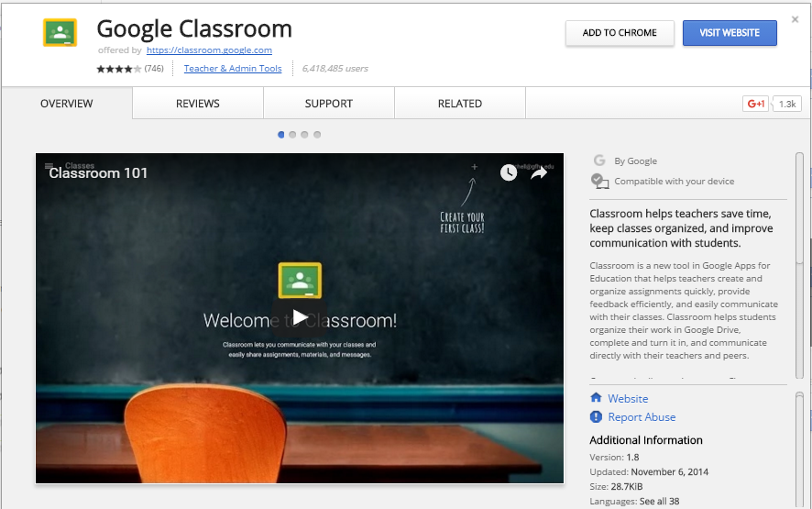Viewport: 812px width, 509px height.
Task: Open the Overview tab
Action: point(66,103)
